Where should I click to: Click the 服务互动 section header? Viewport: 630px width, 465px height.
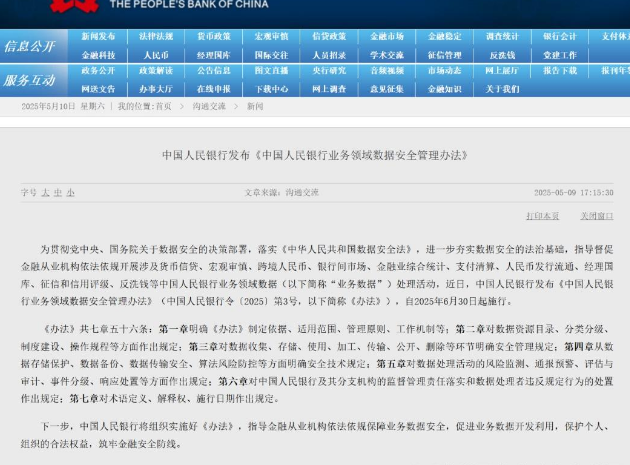(30, 80)
